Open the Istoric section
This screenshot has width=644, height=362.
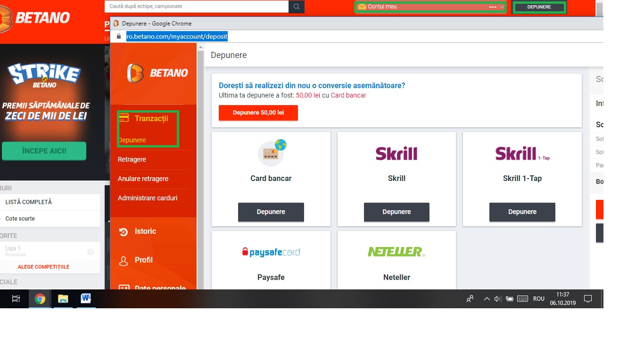(145, 231)
